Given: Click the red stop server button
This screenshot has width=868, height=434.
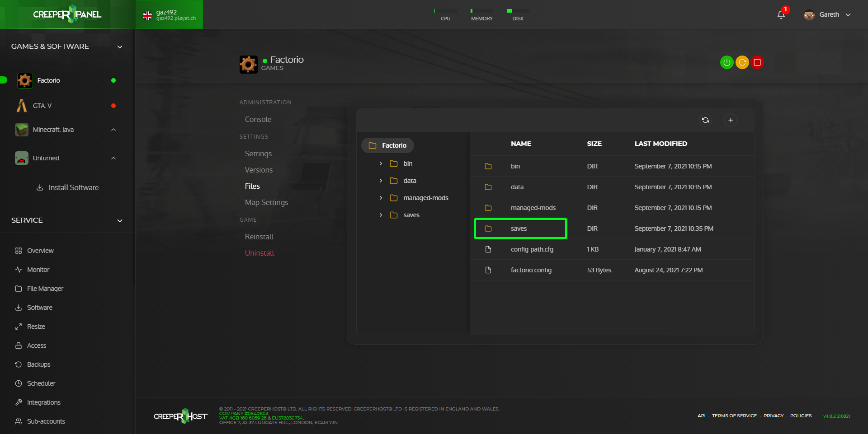Looking at the screenshot, I should click(x=757, y=62).
